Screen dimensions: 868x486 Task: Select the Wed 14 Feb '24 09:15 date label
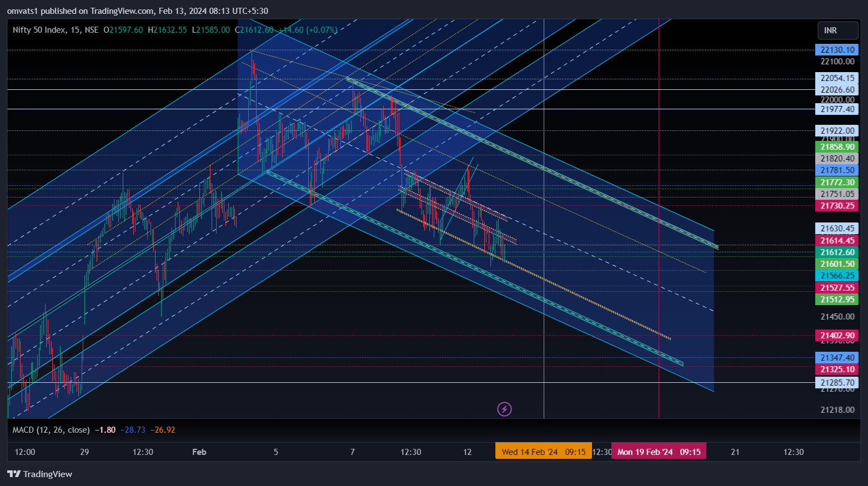tap(544, 452)
